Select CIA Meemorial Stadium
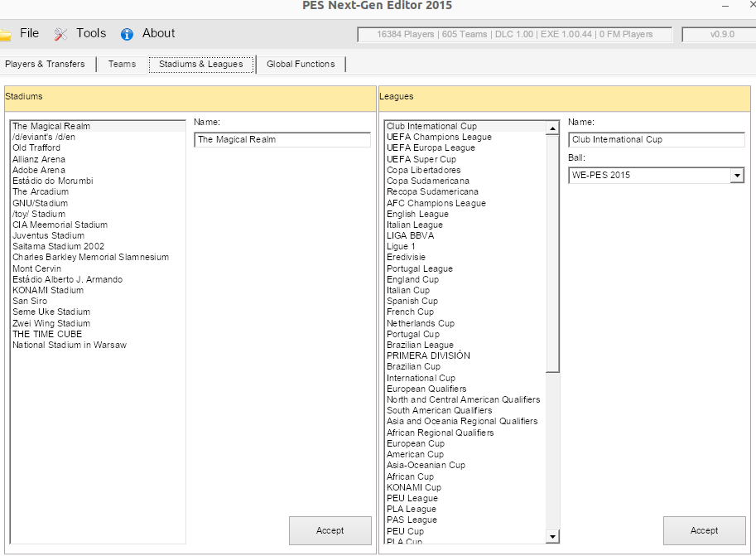 click(x=98, y=225)
